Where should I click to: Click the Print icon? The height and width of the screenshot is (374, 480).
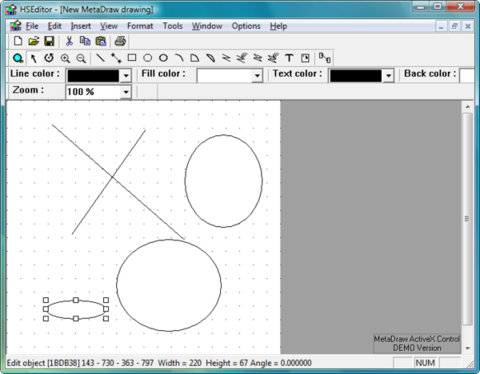point(120,41)
